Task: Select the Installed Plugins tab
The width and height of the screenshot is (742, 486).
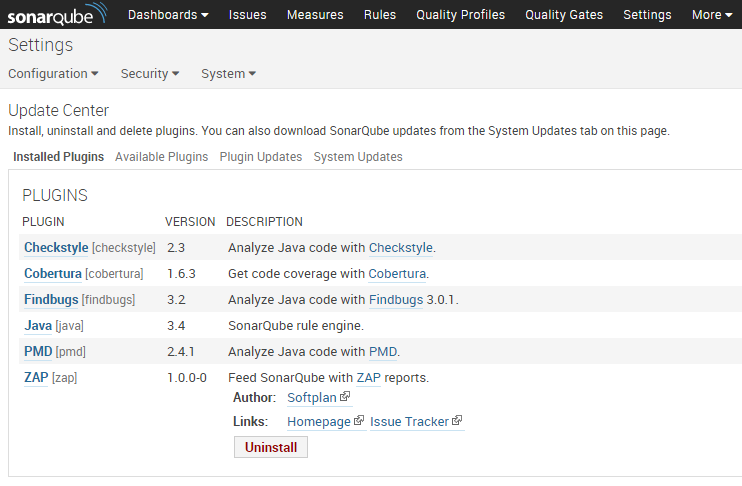Action: (59, 157)
